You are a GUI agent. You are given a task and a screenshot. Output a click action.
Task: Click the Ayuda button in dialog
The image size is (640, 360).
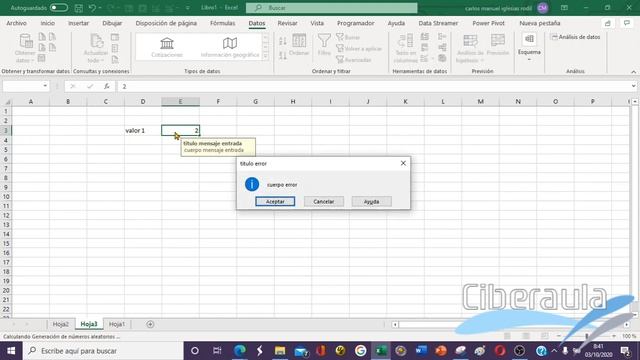371,201
